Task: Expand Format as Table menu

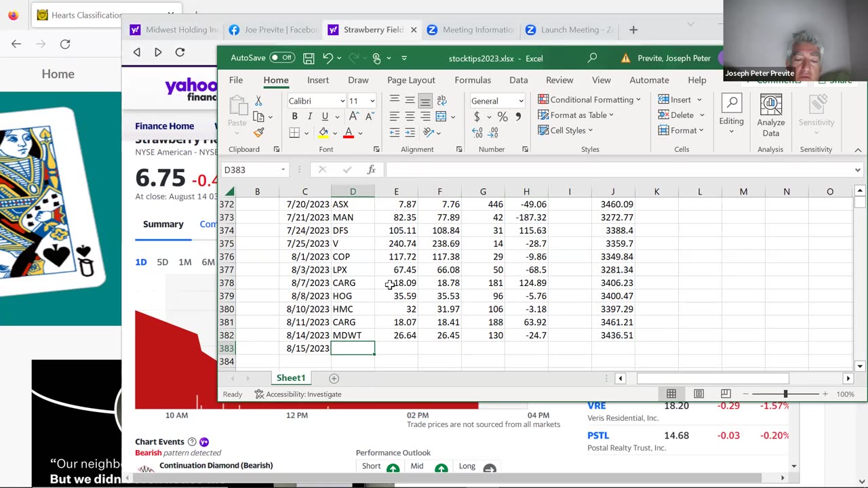Action: [576, 115]
